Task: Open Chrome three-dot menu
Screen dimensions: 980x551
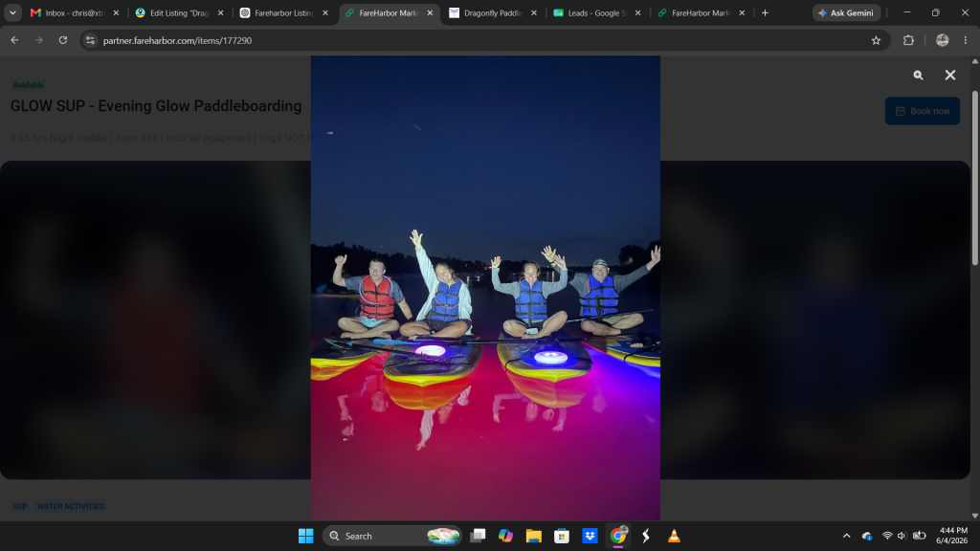Action: coord(965,40)
